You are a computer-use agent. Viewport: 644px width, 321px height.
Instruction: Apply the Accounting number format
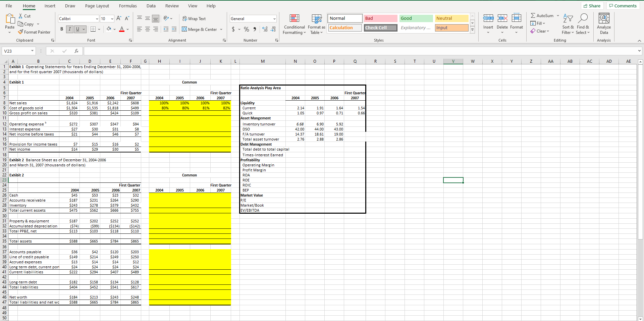pos(234,29)
